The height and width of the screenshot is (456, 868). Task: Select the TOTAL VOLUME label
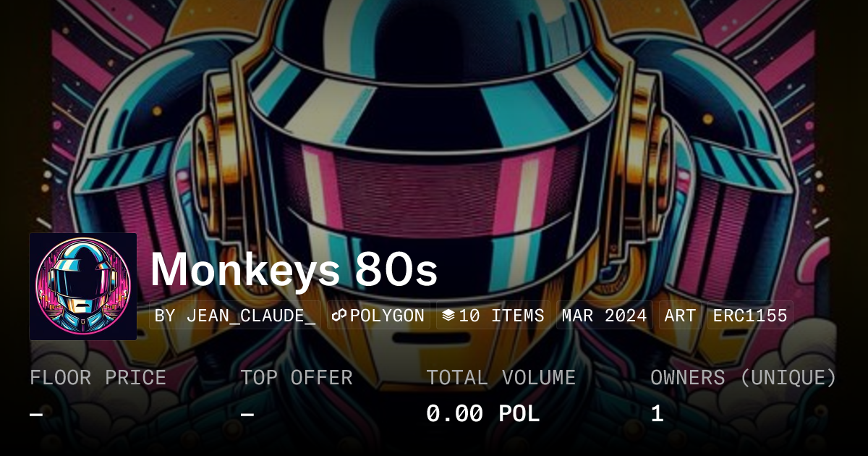pos(501,377)
